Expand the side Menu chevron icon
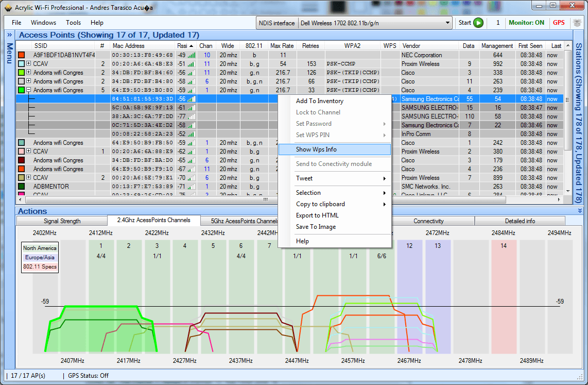 coord(9,35)
